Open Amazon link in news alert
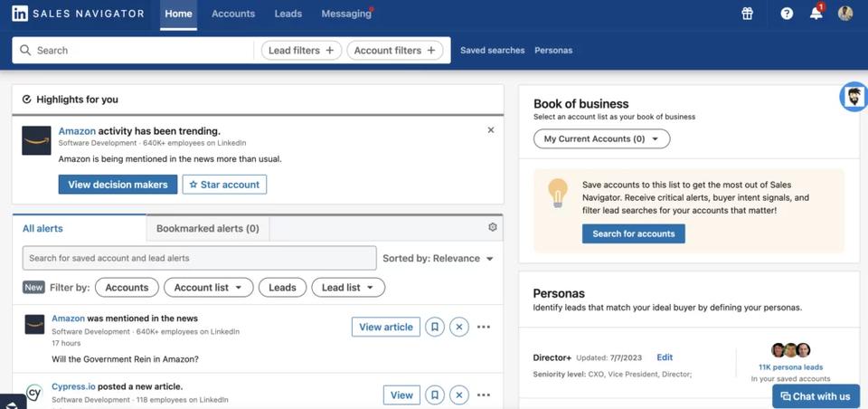 [68, 319]
